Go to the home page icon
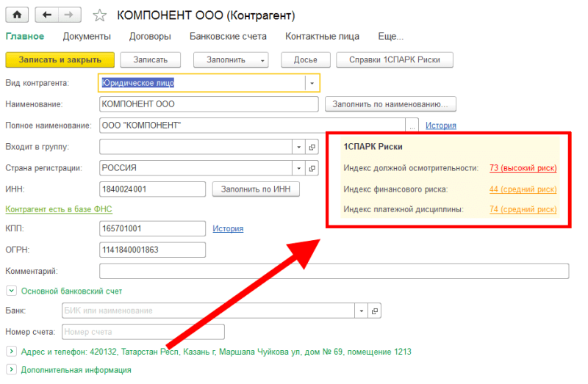Image resolution: width=588 pixels, height=384 pixels. (17, 15)
